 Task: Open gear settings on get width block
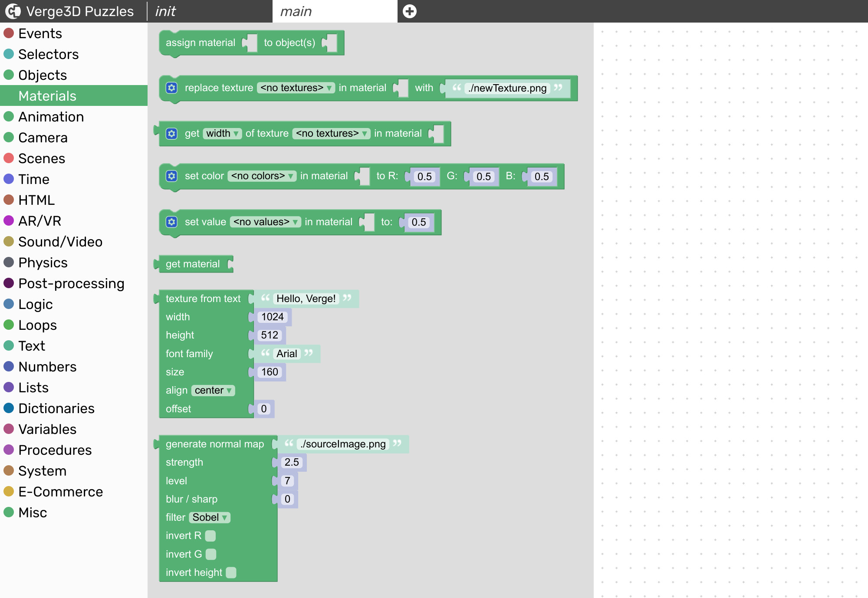172,134
